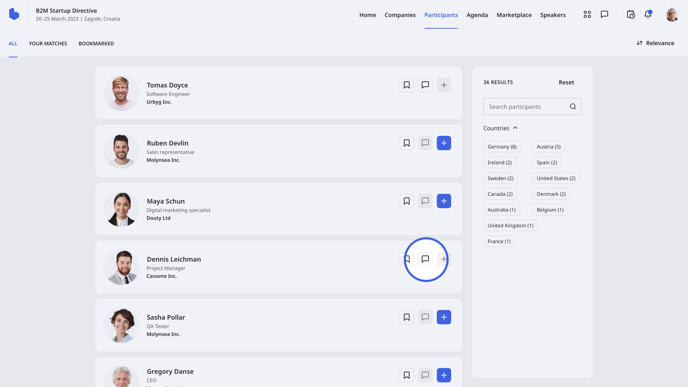
Task: Open Speakers page
Action: pyautogui.click(x=553, y=15)
